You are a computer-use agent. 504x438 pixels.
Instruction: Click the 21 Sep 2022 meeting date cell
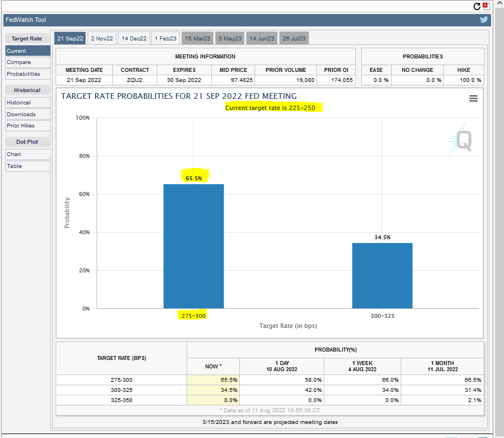(x=84, y=80)
